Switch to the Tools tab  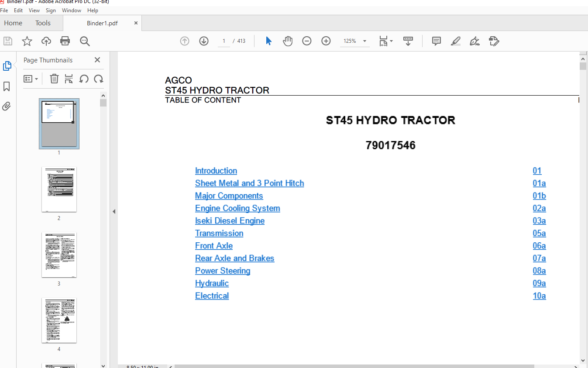click(43, 23)
